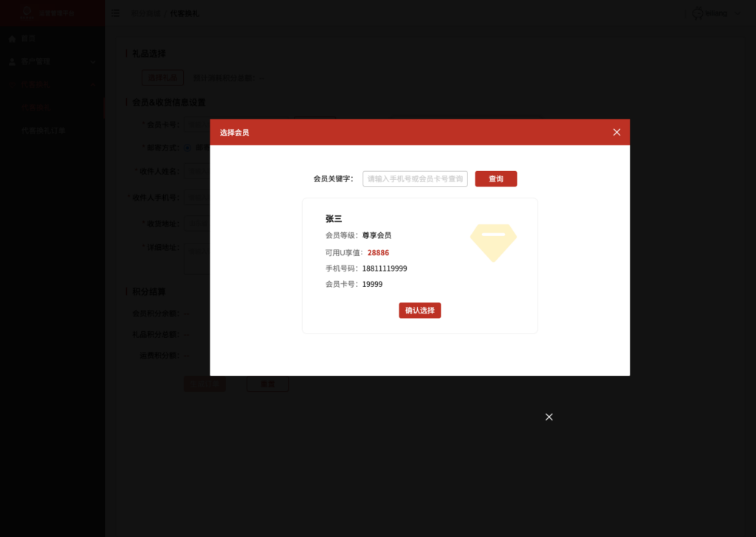This screenshot has height=537, width=756.
Task: Focus the 详细地址 text area
Action: pos(196,259)
